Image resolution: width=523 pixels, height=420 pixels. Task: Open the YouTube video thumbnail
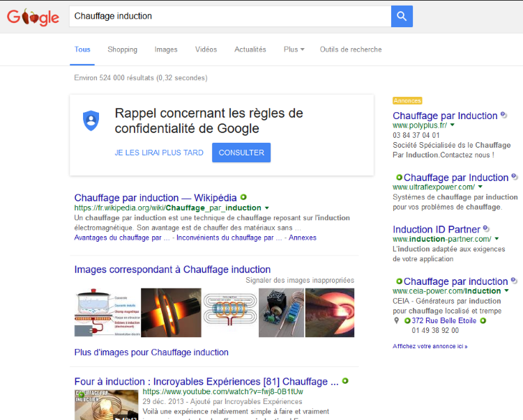[107, 405]
